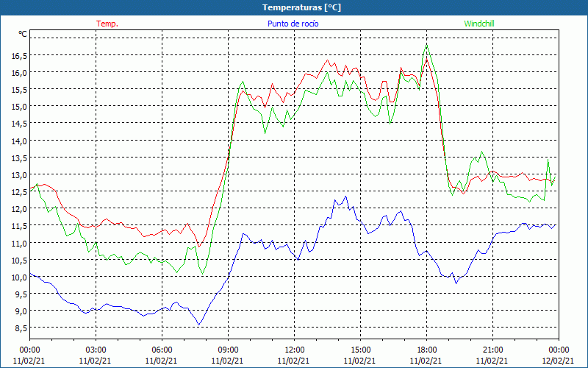
Task: Click the 11,5 y-axis value
Action: tap(20, 226)
